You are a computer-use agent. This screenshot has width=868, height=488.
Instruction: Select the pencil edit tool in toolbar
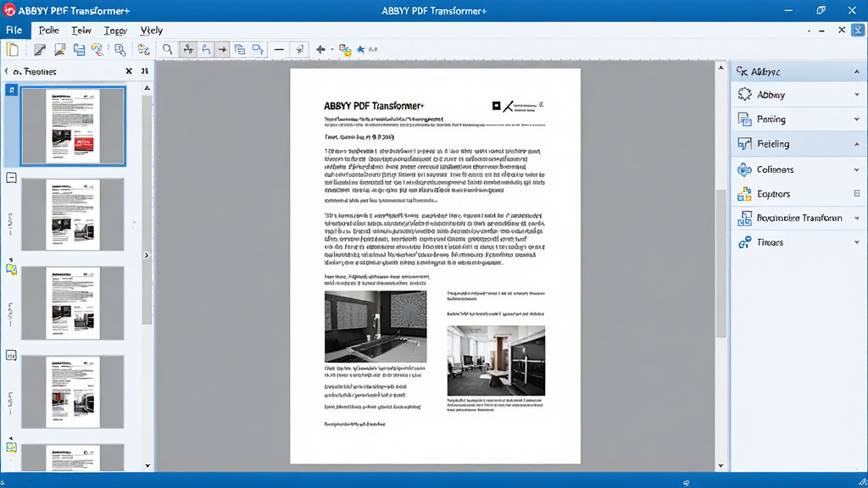coord(39,49)
